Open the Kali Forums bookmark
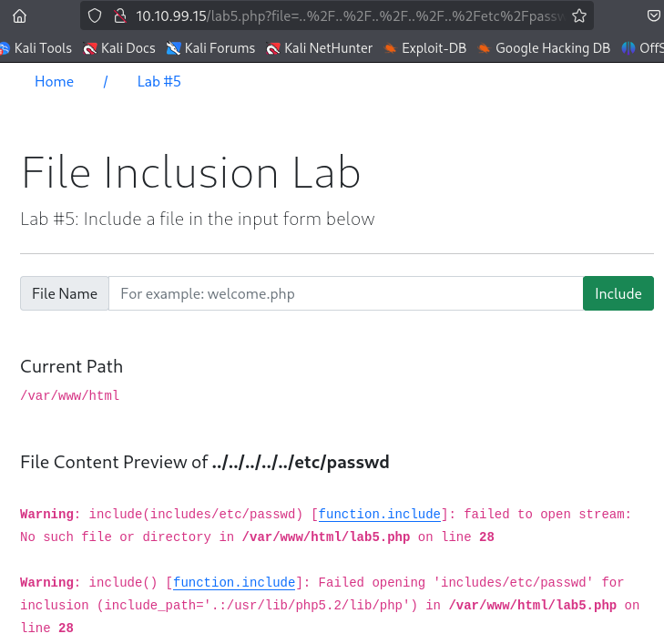 point(211,48)
